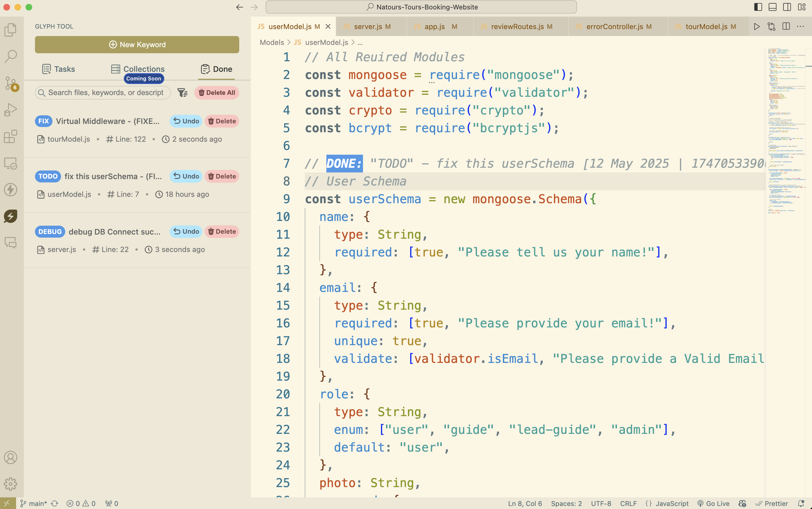Open the Explorer view in the activity bar

(11, 30)
